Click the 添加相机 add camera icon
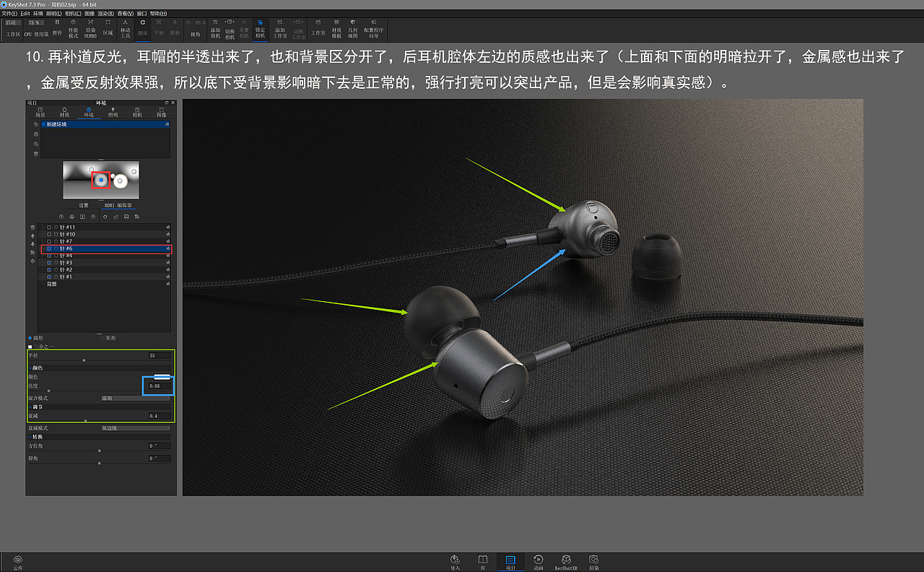The height and width of the screenshot is (572, 924). (215, 29)
